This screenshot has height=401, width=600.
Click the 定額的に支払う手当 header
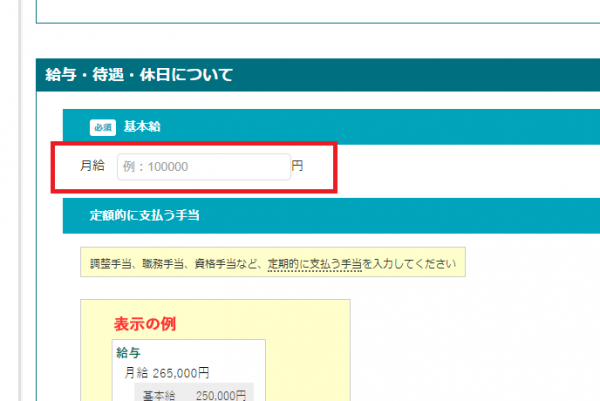pyautogui.click(x=331, y=216)
